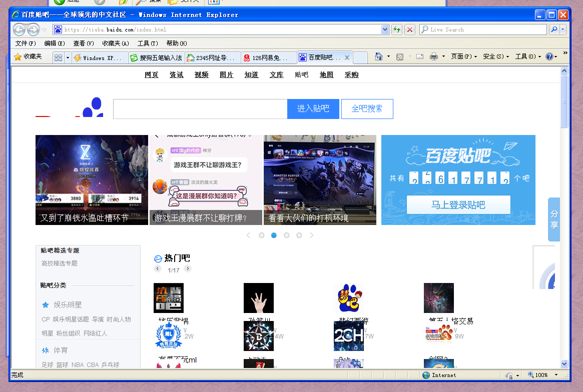Open the recent pages dropdown arrow
The image size is (583, 392).
(44, 29)
